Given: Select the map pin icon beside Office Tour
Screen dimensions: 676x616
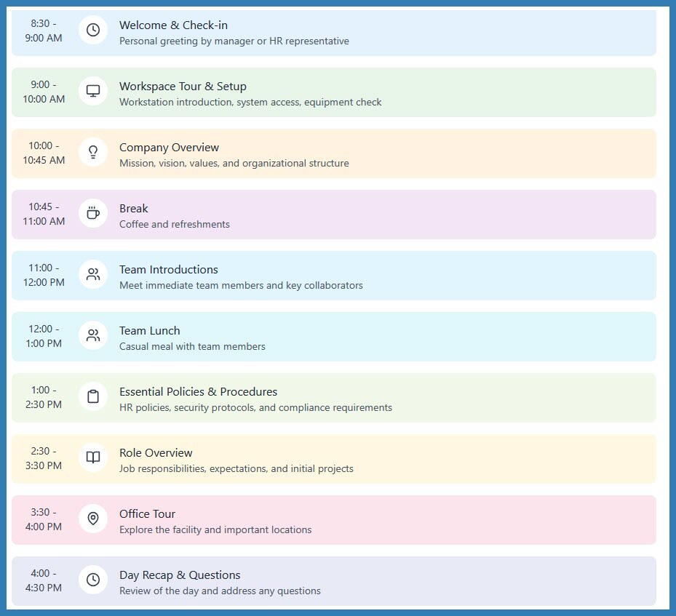Looking at the screenshot, I should coord(93,519).
